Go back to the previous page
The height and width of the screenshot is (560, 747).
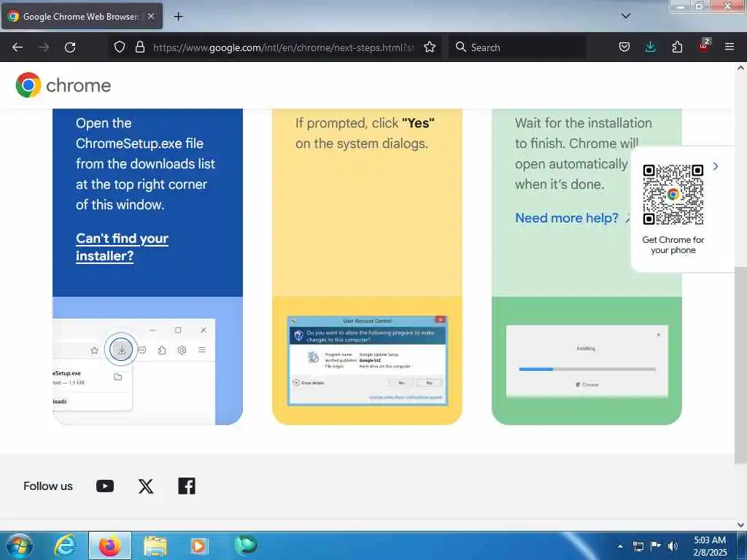[18, 47]
